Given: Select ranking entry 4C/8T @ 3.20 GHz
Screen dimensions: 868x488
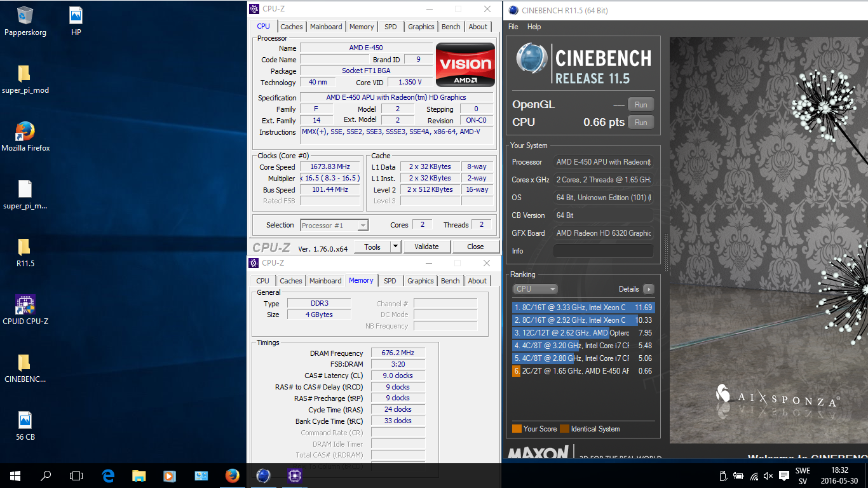Looking at the screenshot, I should pyautogui.click(x=583, y=346).
